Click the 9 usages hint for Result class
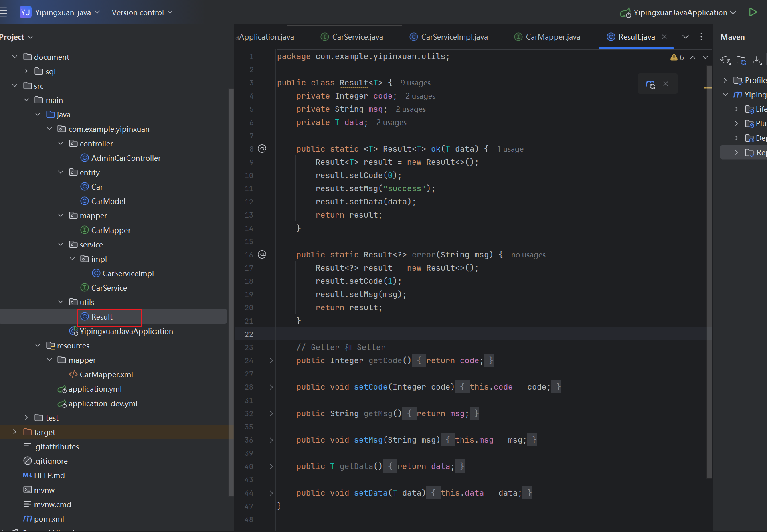Viewport: 767px width, 532px height. pos(415,83)
